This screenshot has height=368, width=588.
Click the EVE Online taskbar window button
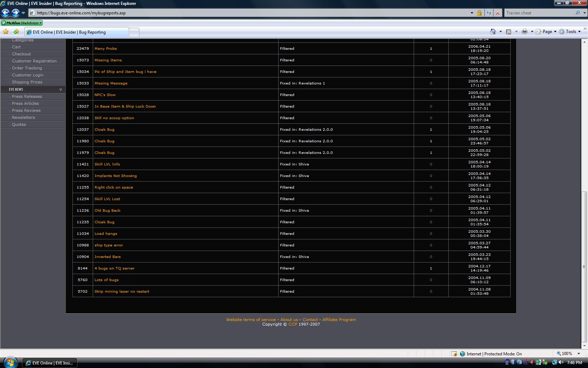coord(50,363)
